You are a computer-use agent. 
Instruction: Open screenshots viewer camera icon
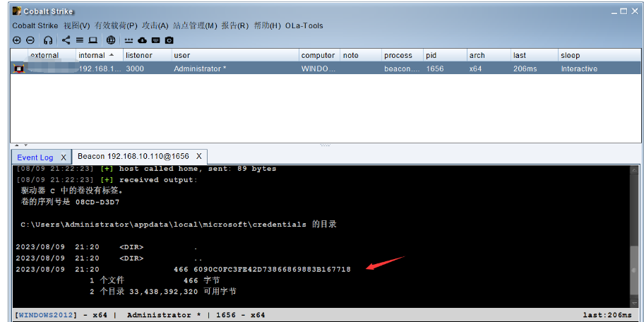(x=169, y=40)
